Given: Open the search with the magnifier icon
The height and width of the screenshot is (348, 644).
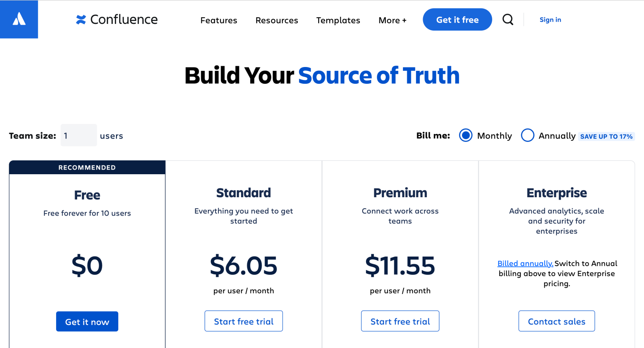Looking at the screenshot, I should (x=508, y=19).
